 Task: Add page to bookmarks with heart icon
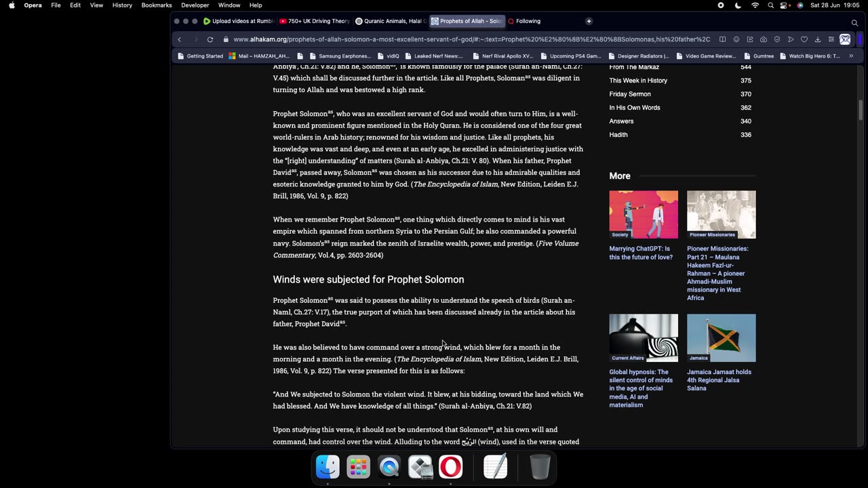804,39
